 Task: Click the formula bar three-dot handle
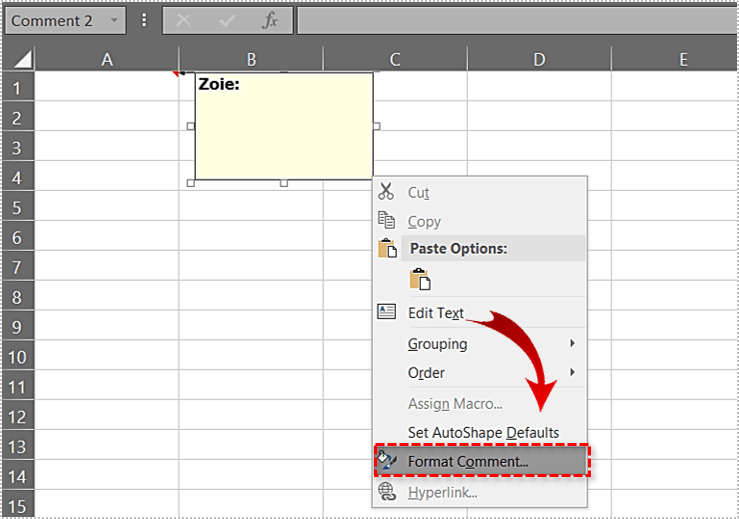145,20
